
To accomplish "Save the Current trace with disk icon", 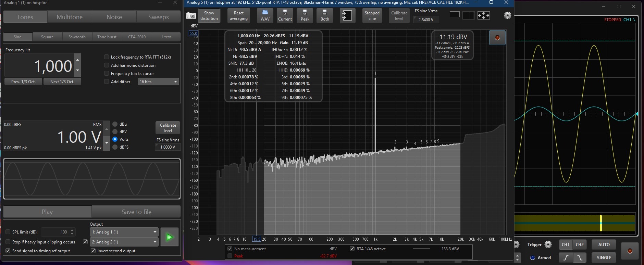I will pyautogui.click(x=285, y=15).
